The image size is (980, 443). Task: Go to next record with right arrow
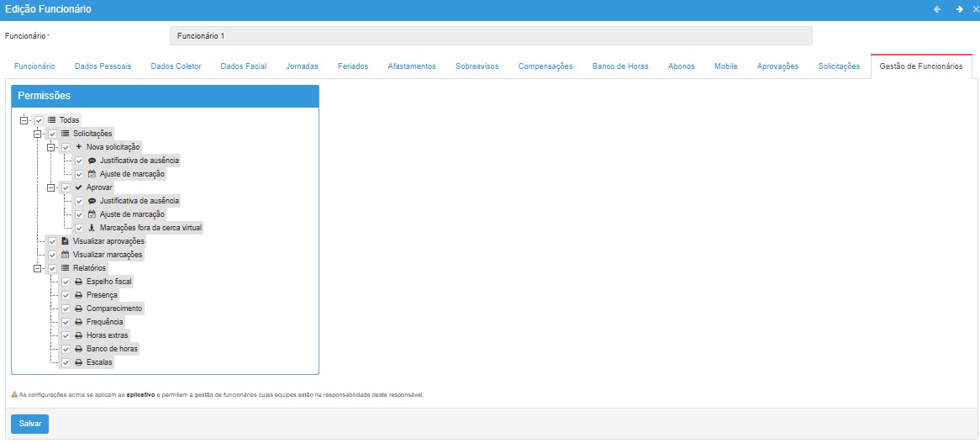(x=959, y=9)
